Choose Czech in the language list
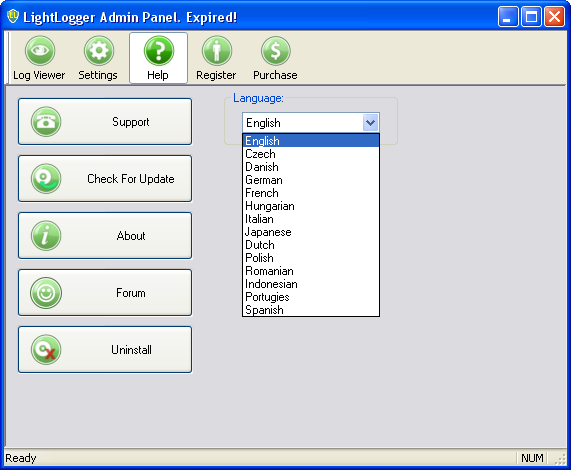 coord(311,154)
